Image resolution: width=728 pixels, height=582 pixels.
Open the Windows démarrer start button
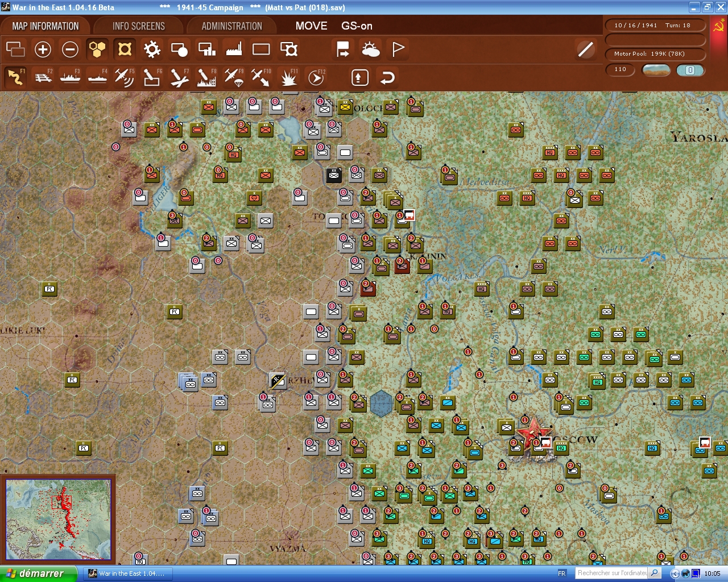pyautogui.click(x=38, y=573)
